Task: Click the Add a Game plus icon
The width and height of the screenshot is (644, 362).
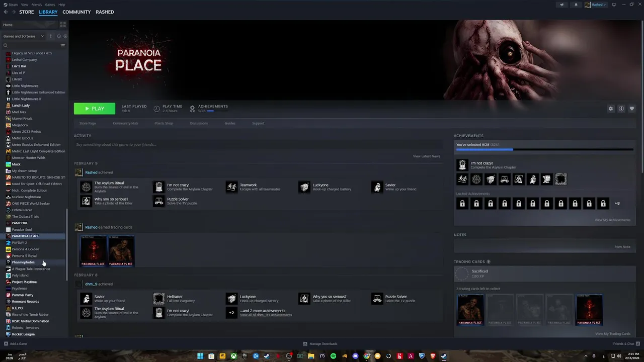Action: tap(6, 344)
